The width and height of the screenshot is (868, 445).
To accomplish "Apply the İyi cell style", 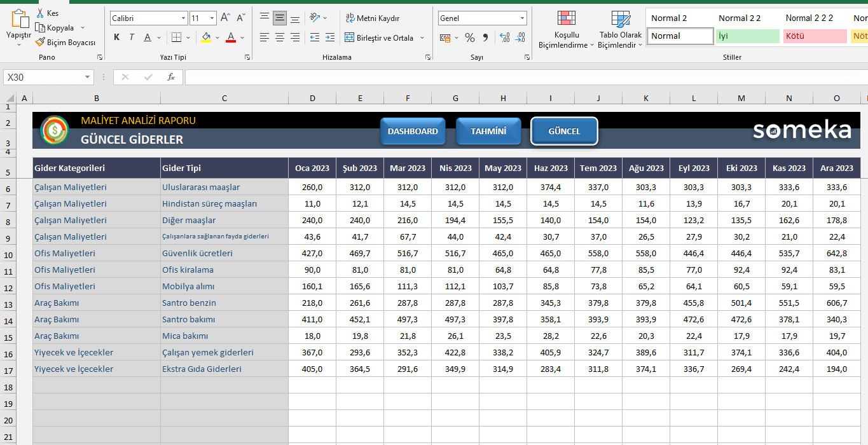I will [x=748, y=36].
